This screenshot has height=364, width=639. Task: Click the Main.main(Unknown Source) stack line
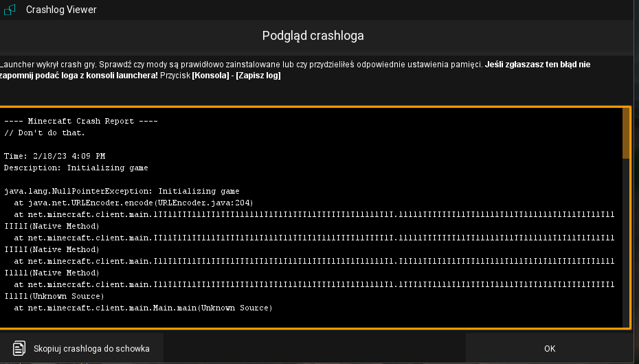click(143, 308)
